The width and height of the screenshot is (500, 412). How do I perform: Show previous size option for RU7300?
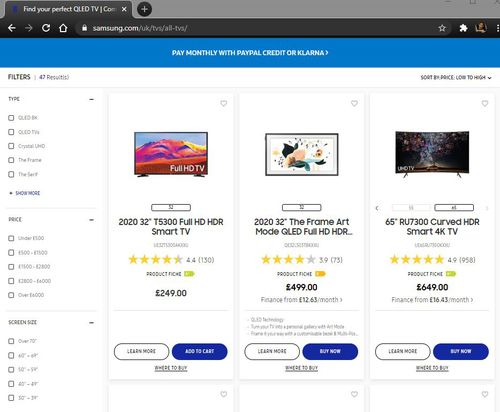pos(377,208)
